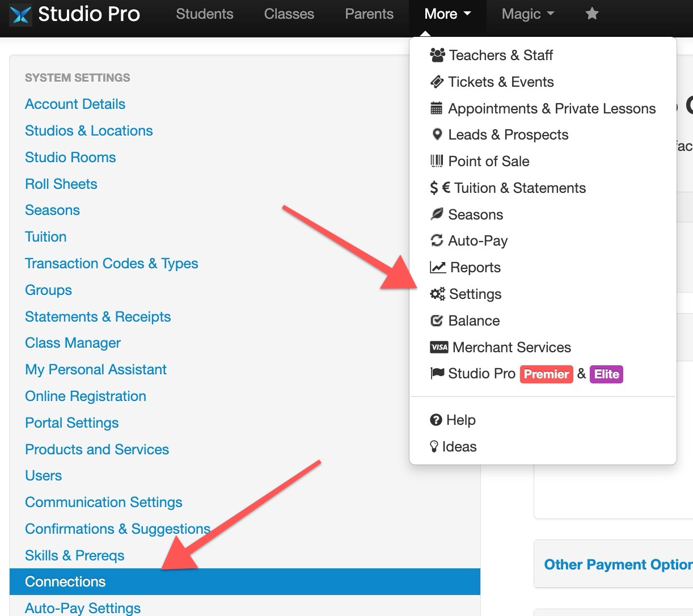Click the red Premier badge

pos(547,374)
